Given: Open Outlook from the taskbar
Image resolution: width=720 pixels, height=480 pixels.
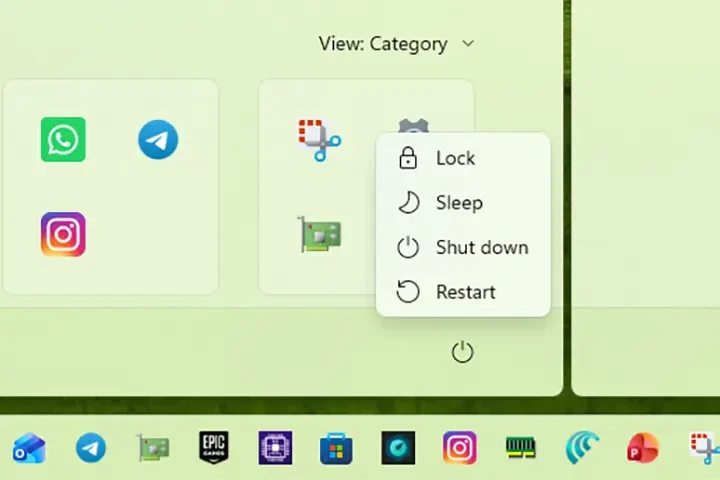Looking at the screenshot, I should click(29, 448).
